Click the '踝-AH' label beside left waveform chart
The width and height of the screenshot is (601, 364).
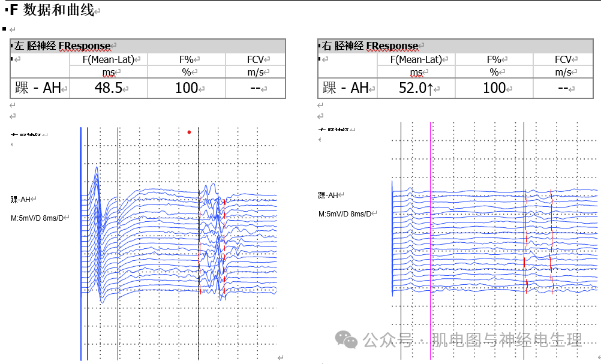pos(21,200)
